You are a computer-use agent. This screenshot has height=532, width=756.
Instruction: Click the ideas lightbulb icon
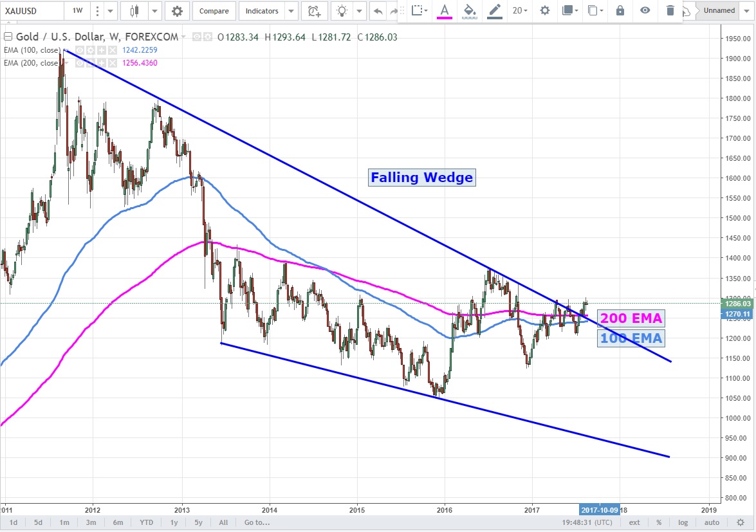pos(342,11)
